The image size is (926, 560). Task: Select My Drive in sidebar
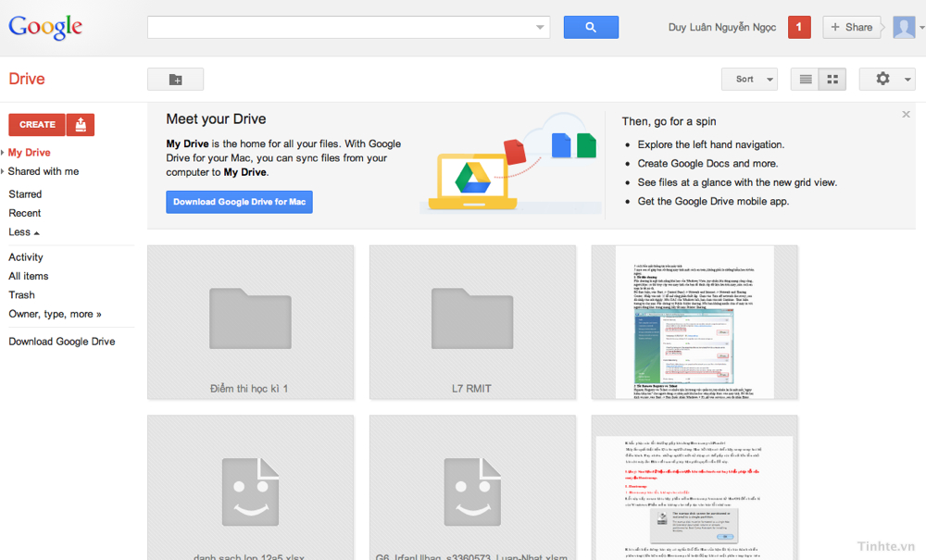(29, 152)
